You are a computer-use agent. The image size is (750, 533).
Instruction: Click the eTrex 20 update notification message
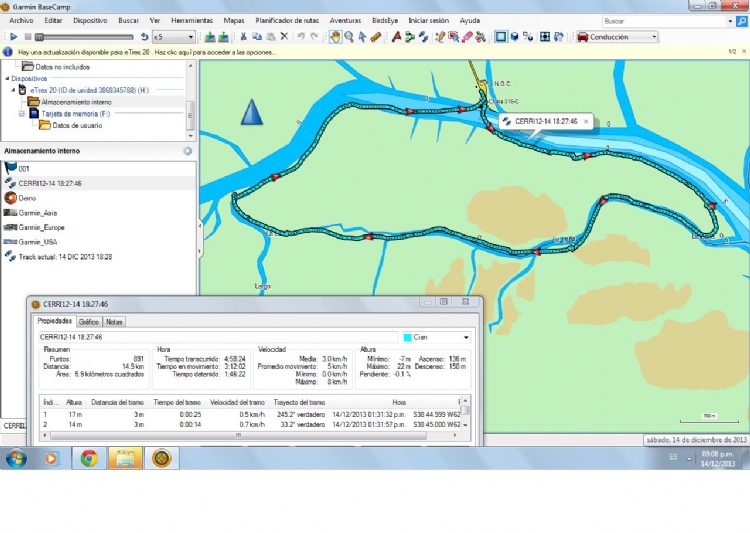(147, 52)
